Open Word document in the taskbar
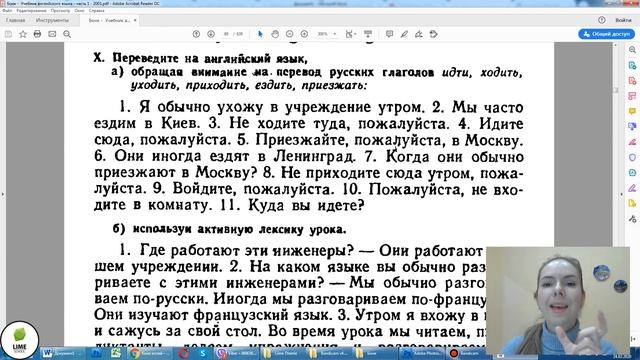Image resolution: width=640 pixels, height=360 pixels. coord(62,353)
